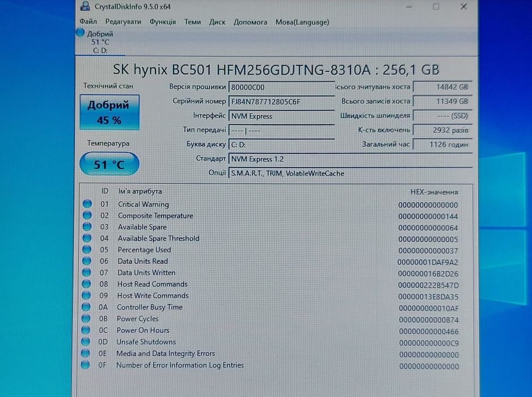Viewport: 532px width, 397px height.
Task: Click the status icon for Media and Data Integrity Errors
Action: pyautogui.click(x=85, y=353)
